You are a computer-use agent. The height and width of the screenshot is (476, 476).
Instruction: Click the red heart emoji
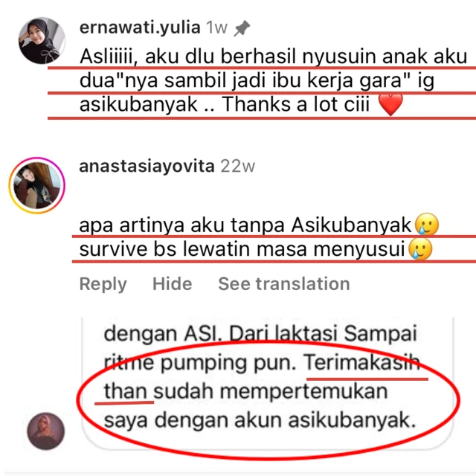click(x=390, y=104)
